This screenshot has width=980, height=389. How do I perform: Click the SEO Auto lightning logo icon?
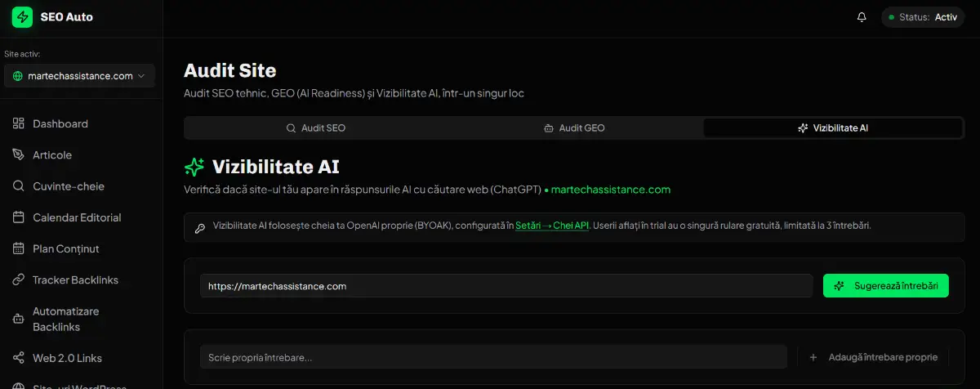(x=22, y=17)
